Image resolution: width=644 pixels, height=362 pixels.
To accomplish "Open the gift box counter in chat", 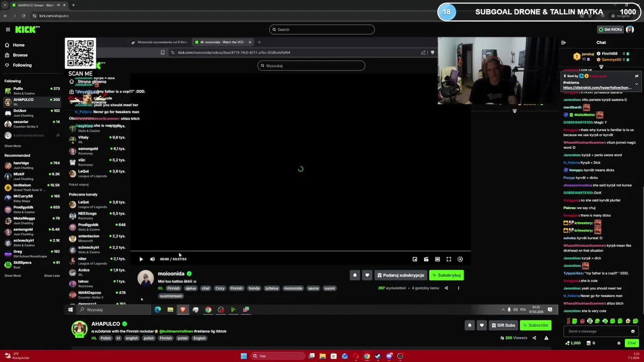I will (591, 343).
